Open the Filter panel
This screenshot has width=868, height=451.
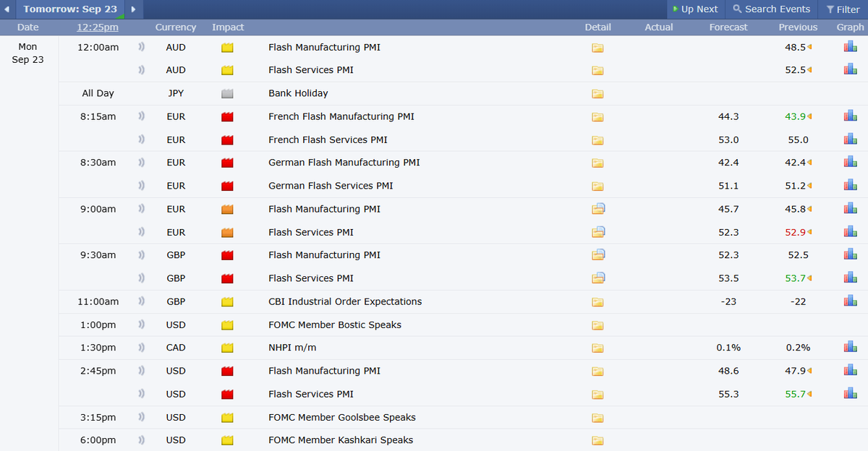tap(843, 9)
